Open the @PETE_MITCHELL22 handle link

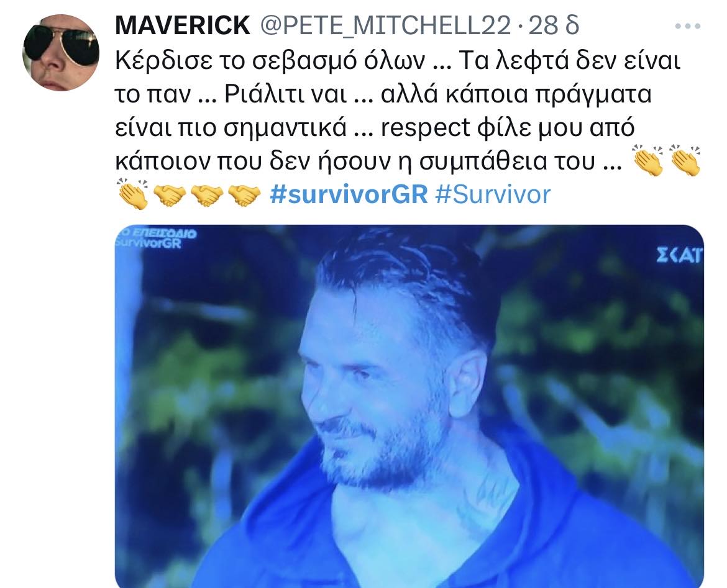385,25
